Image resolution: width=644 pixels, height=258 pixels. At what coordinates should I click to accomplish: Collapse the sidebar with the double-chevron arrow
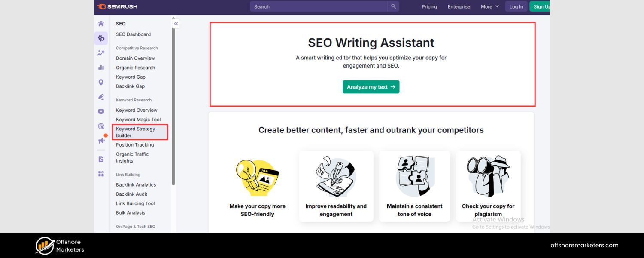pos(176,24)
